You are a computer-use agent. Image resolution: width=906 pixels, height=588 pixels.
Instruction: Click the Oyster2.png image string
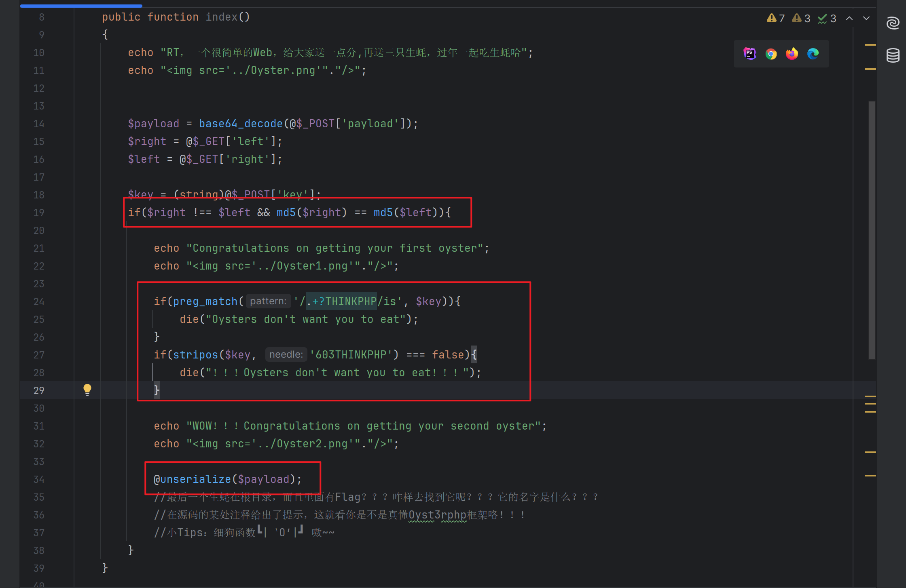point(273,444)
